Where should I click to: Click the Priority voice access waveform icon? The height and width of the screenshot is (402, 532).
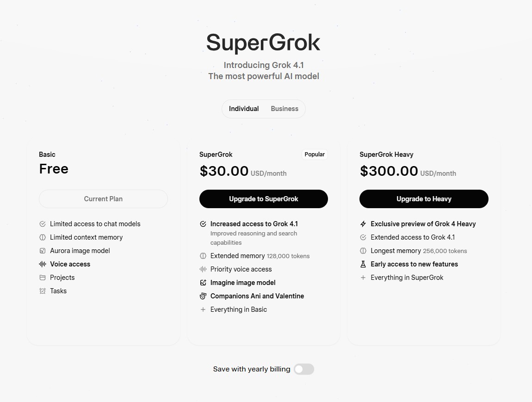coord(203,269)
